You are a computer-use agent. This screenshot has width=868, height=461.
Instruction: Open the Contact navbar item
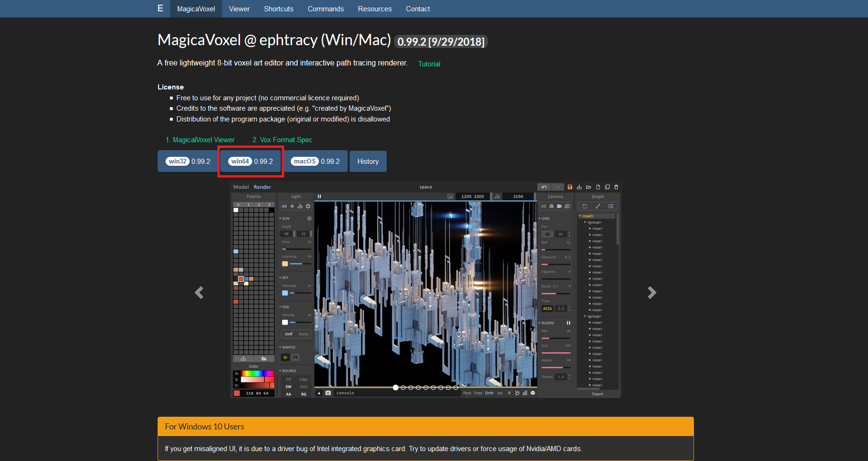point(418,8)
